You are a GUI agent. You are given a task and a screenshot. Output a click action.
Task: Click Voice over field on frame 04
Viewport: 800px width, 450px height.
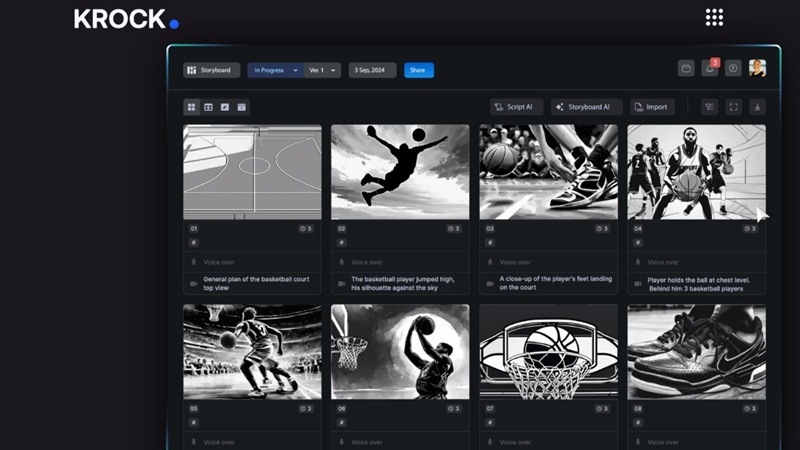(696, 262)
